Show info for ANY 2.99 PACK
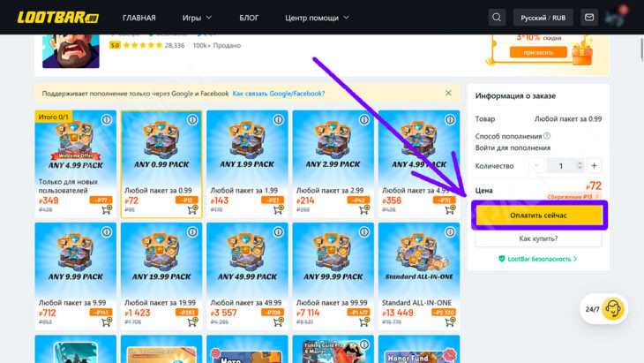This screenshot has width=644, height=363. click(x=364, y=120)
